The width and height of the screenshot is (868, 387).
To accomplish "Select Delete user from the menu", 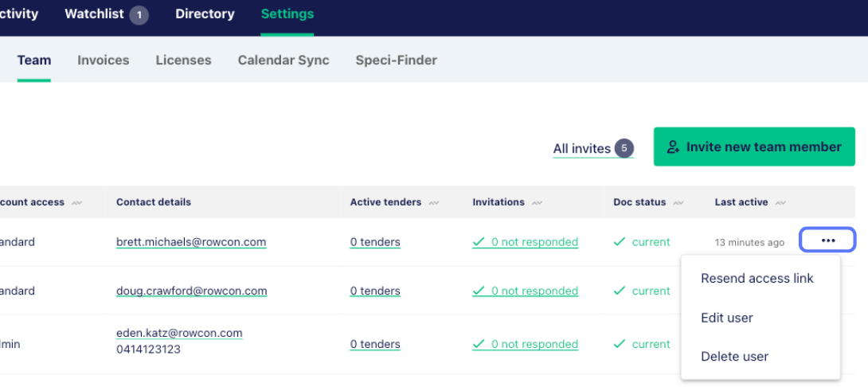I will (734, 356).
